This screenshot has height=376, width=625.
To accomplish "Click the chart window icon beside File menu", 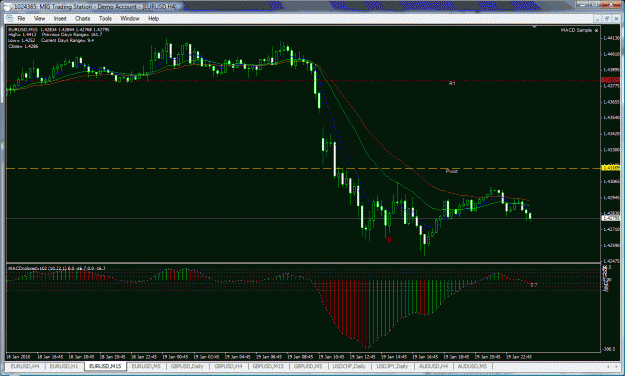I will 10,18.
